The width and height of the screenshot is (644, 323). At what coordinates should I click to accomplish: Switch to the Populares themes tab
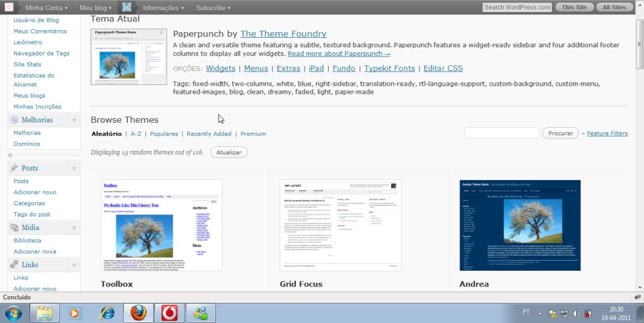point(164,133)
